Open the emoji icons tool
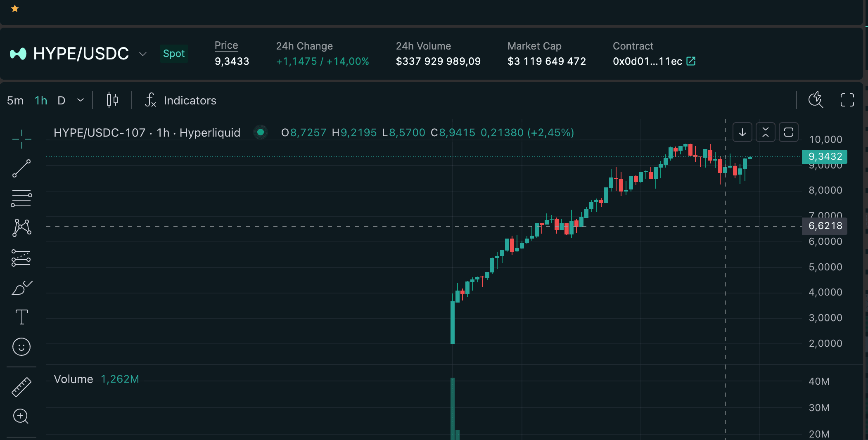 [21, 347]
